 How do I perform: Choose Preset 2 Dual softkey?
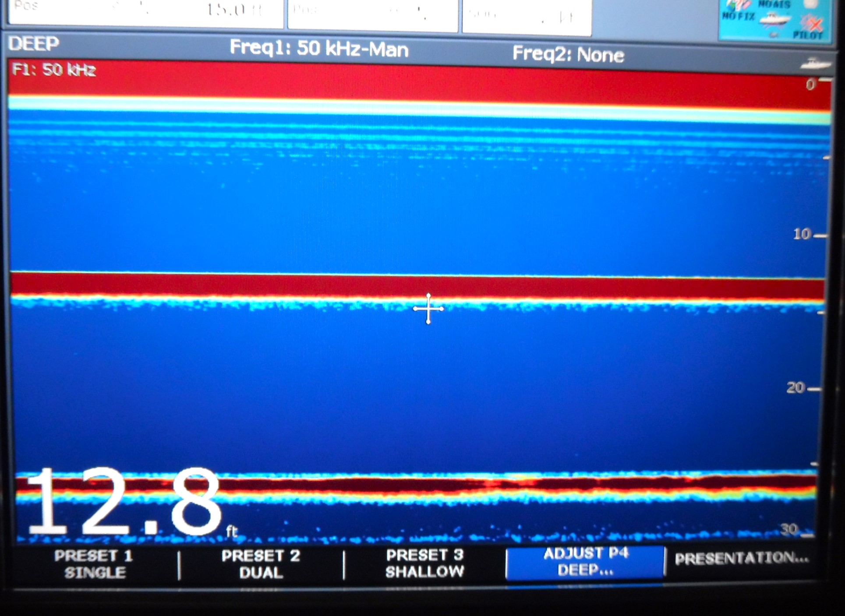pos(261,564)
